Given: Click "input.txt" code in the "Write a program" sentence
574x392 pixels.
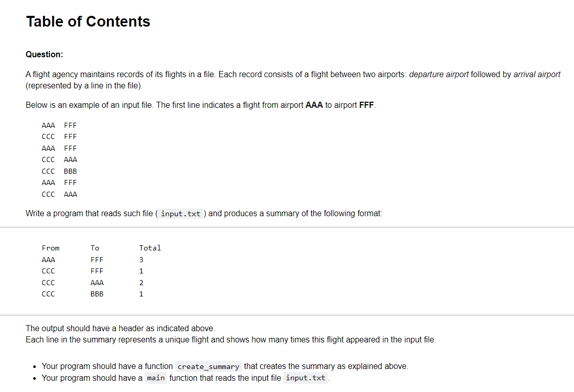Looking at the screenshot, I should pyautogui.click(x=180, y=214).
